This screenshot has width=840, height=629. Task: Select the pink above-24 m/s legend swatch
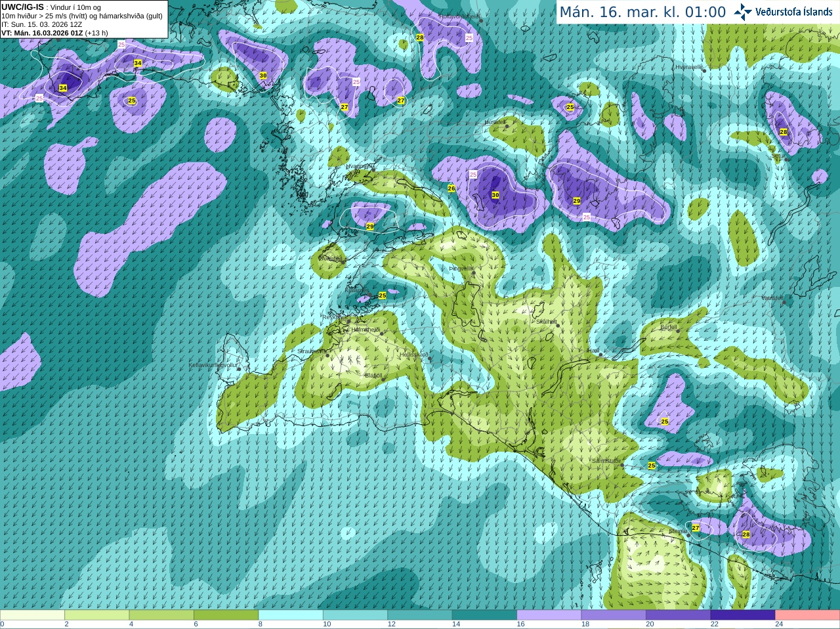pos(808,615)
